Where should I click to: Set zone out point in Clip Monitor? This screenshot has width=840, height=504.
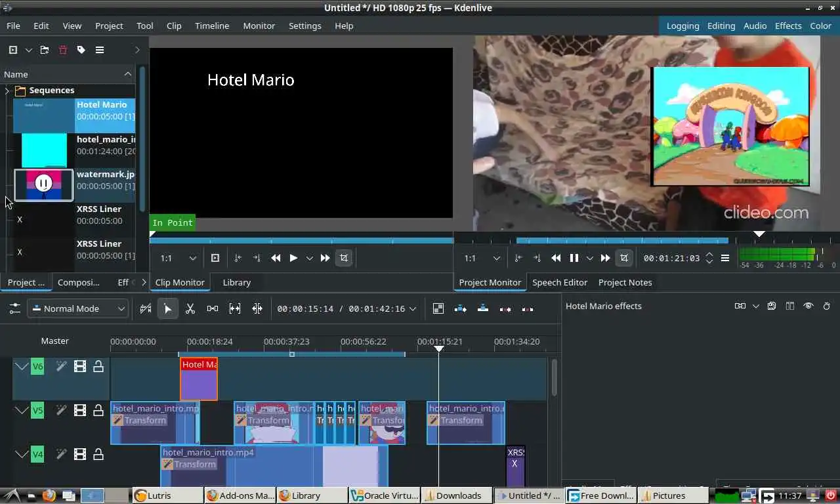257,258
